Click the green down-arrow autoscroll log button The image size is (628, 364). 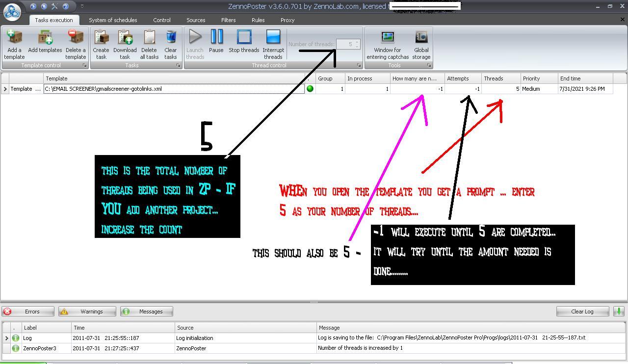tap(619, 312)
